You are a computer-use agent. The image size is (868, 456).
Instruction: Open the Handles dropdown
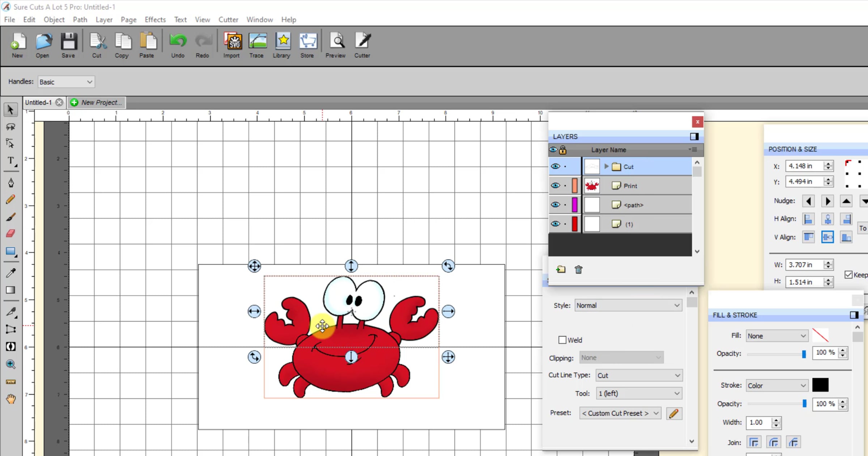coord(66,82)
